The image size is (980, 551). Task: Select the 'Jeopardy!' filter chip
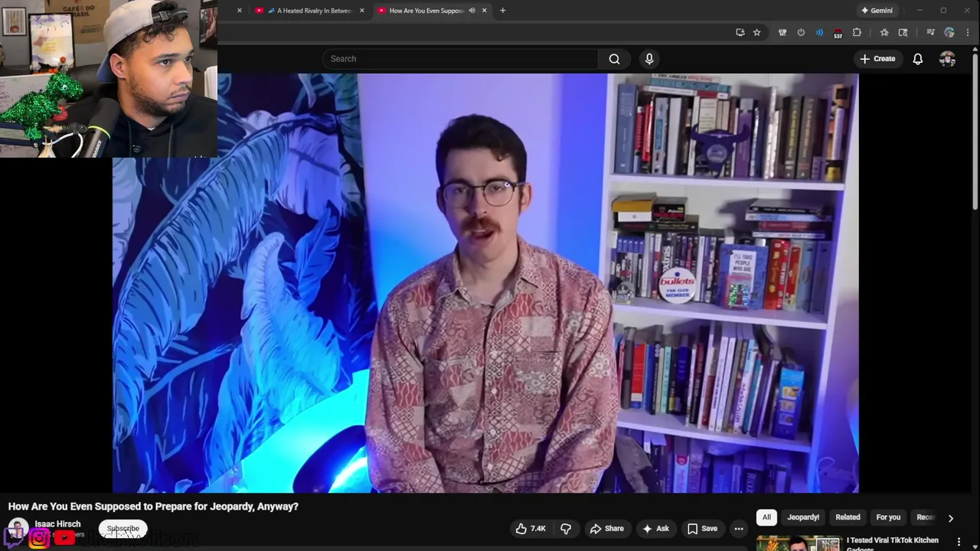(803, 517)
